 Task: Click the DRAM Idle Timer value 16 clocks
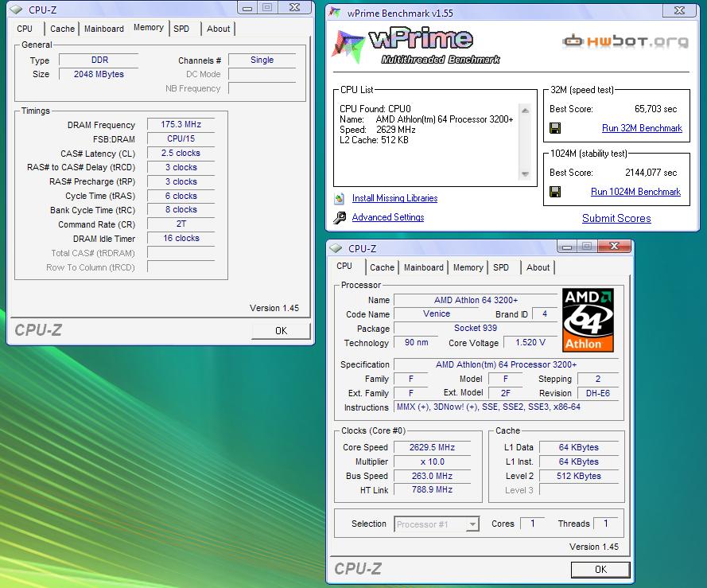(x=181, y=238)
